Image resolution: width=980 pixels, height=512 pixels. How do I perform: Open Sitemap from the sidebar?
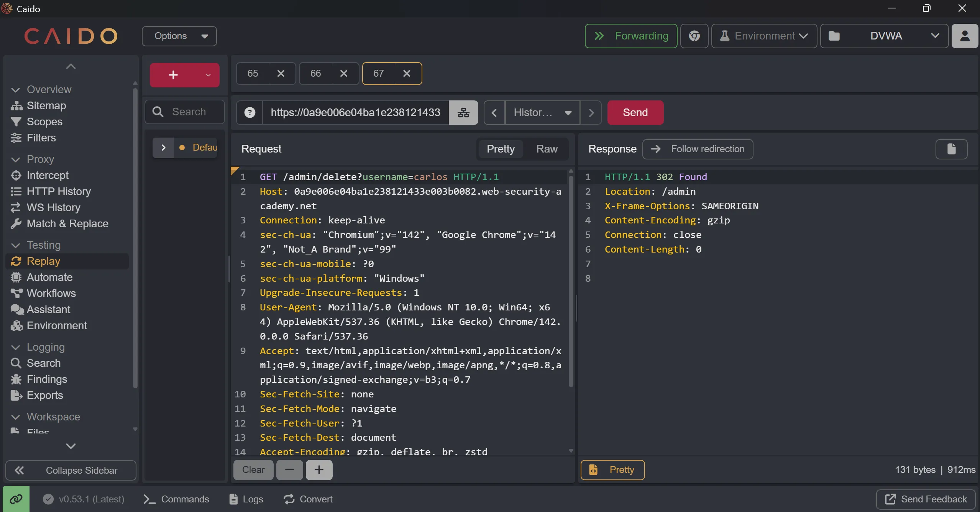(x=46, y=105)
